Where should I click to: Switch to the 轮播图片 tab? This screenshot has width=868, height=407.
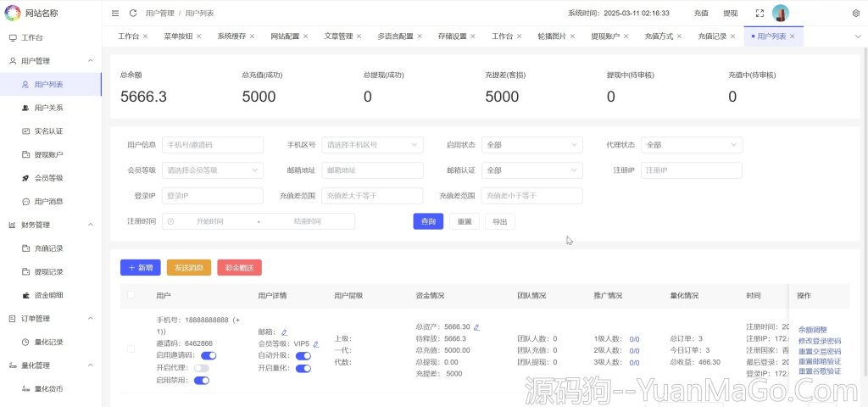(x=552, y=36)
